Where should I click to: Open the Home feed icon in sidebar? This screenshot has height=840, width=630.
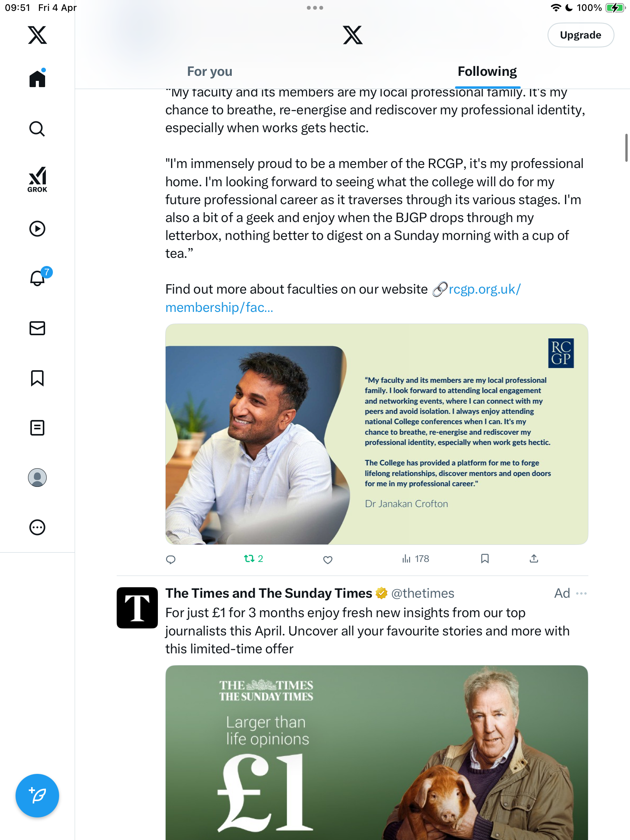coord(37,79)
